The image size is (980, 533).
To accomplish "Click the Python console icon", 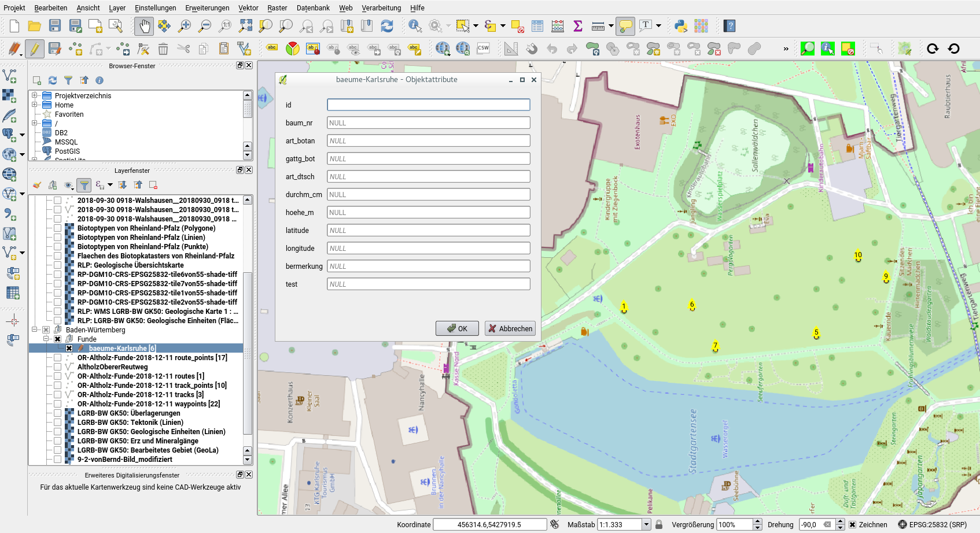I will tap(681, 26).
